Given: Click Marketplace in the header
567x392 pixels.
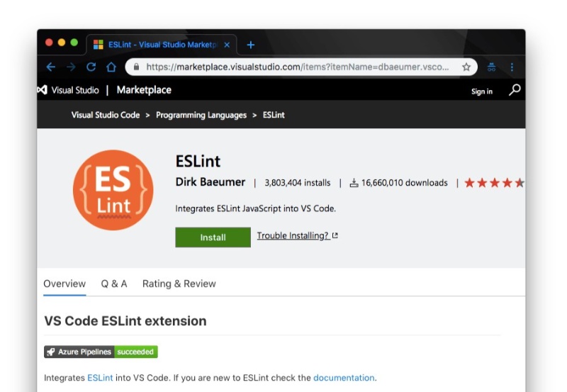Looking at the screenshot, I should pos(144,90).
